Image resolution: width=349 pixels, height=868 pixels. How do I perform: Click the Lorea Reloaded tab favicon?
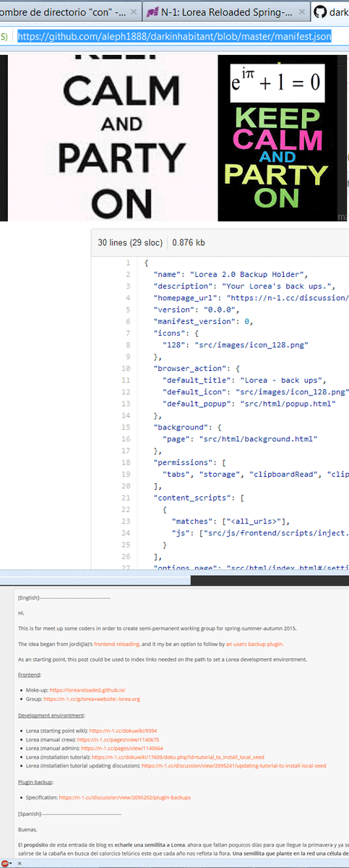152,12
